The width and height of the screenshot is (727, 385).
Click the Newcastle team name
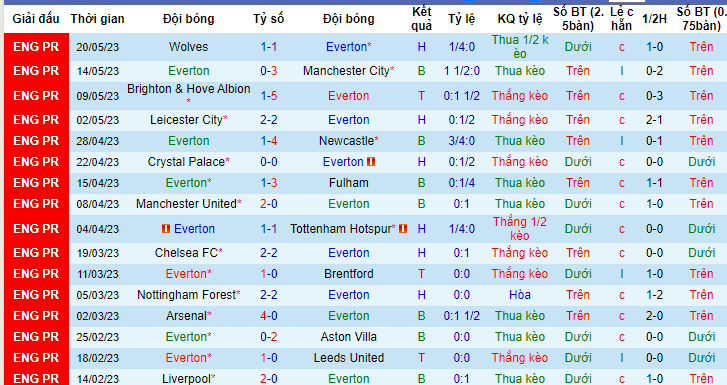346,141
